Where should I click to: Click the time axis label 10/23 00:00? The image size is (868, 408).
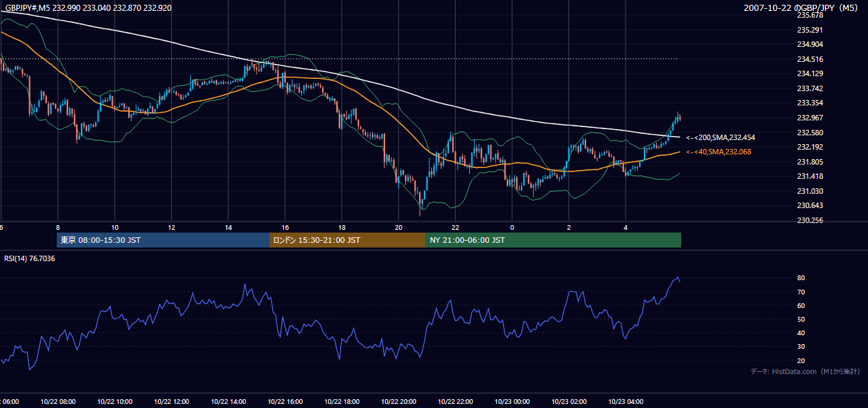pos(512,402)
